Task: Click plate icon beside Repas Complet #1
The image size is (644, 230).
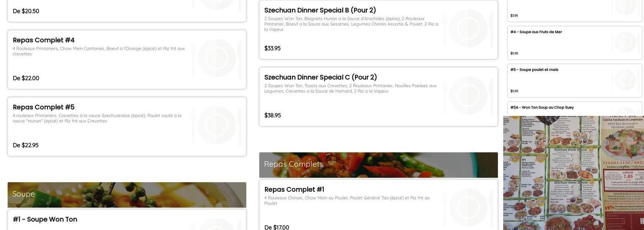Action: tap(468, 207)
